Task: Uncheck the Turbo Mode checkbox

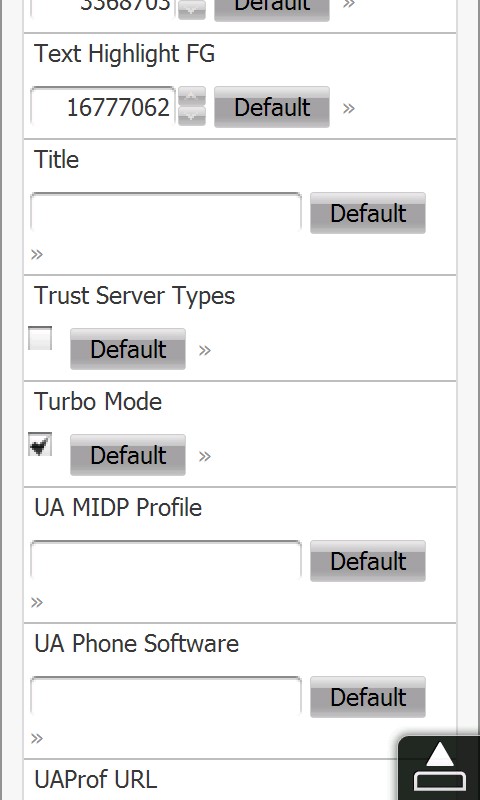Action: tap(40, 444)
